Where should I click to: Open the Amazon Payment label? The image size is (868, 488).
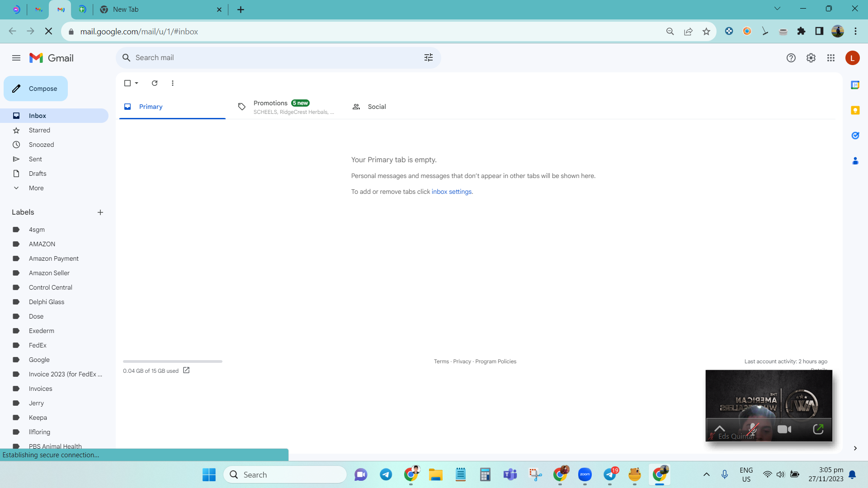pos(54,258)
